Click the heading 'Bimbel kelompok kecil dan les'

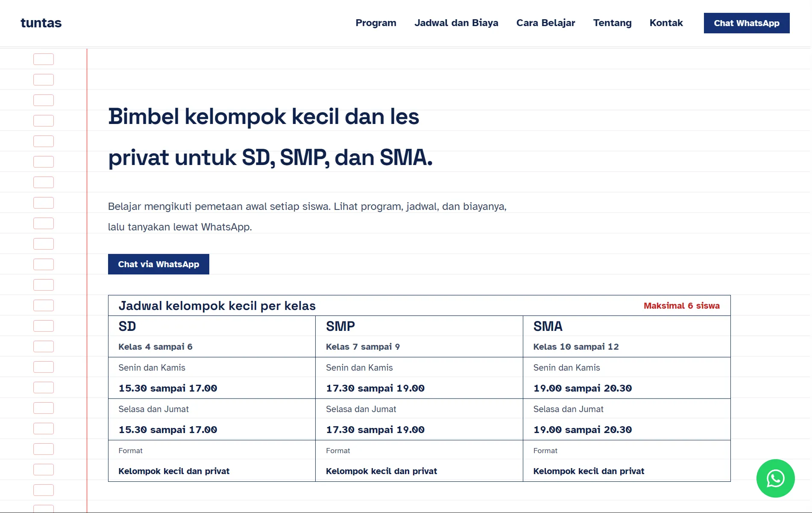coord(264,116)
